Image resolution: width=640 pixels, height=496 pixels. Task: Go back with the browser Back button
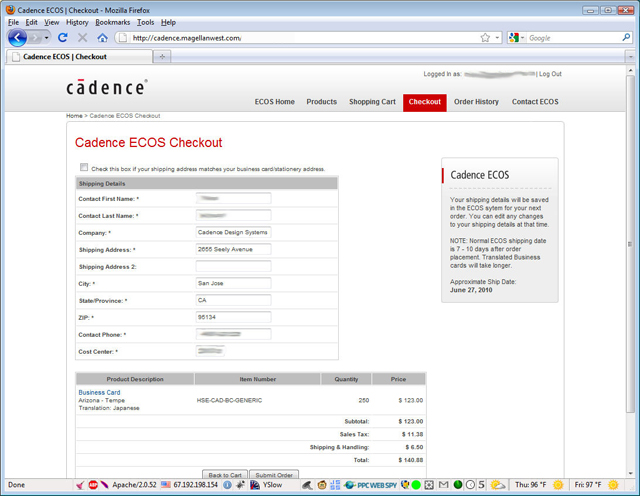click(17, 38)
